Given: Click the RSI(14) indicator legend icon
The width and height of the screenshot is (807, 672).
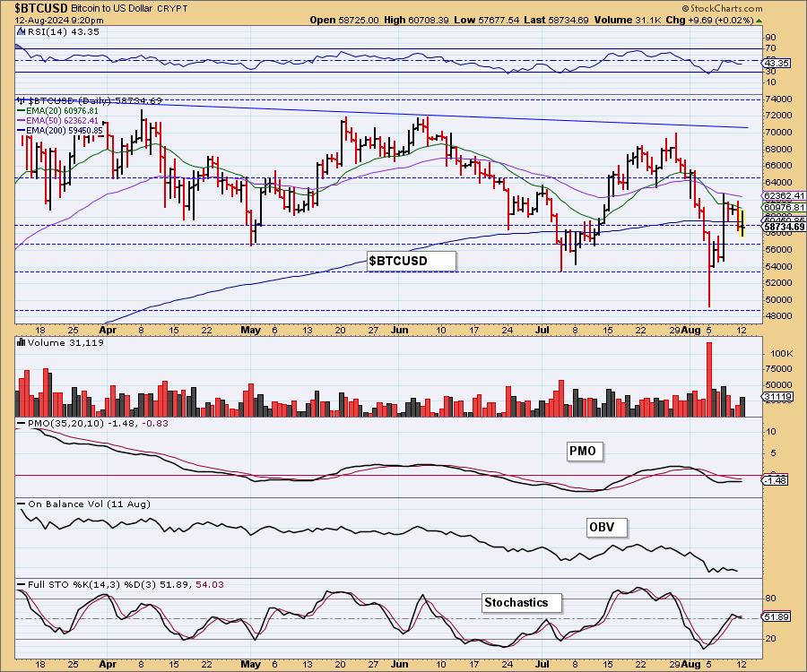Looking at the screenshot, I should (22, 32).
